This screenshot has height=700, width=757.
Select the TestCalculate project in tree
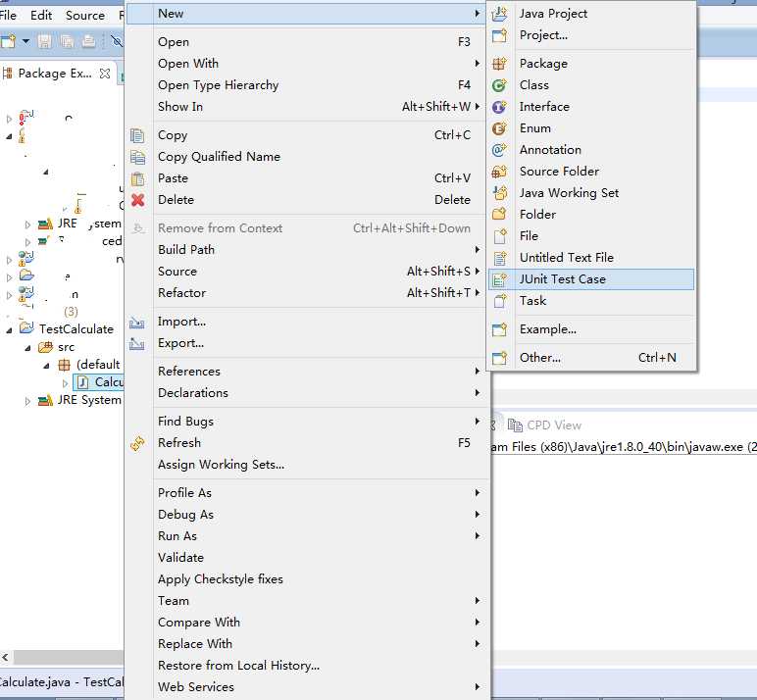pos(76,329)
